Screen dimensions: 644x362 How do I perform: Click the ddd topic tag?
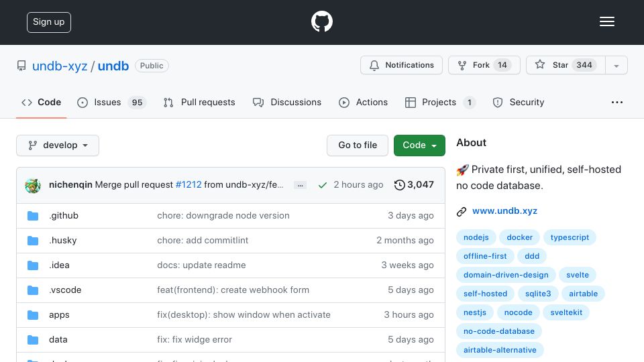532,256
